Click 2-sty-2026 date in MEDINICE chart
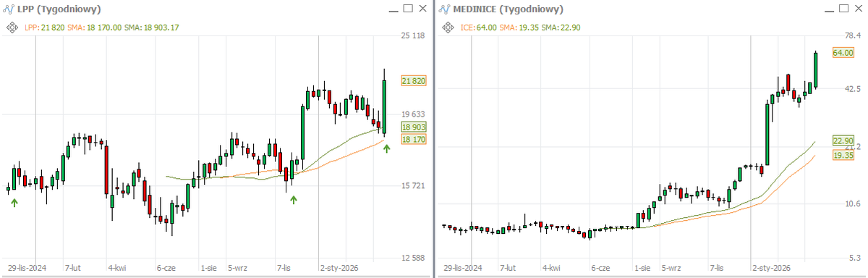This screenshot has height=278, width=868. [770, 268]
